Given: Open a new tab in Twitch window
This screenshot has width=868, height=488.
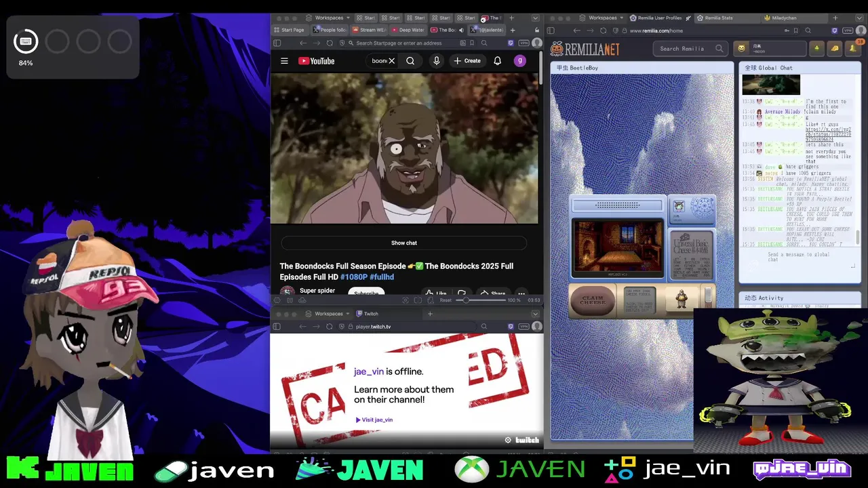Looking at the screenshot, I should 430,314.
